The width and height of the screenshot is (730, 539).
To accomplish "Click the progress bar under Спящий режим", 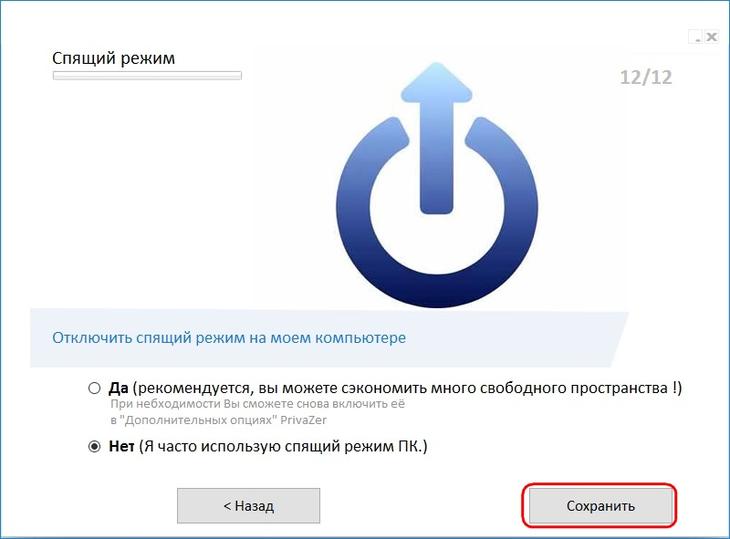I will (x=147, y=75).
